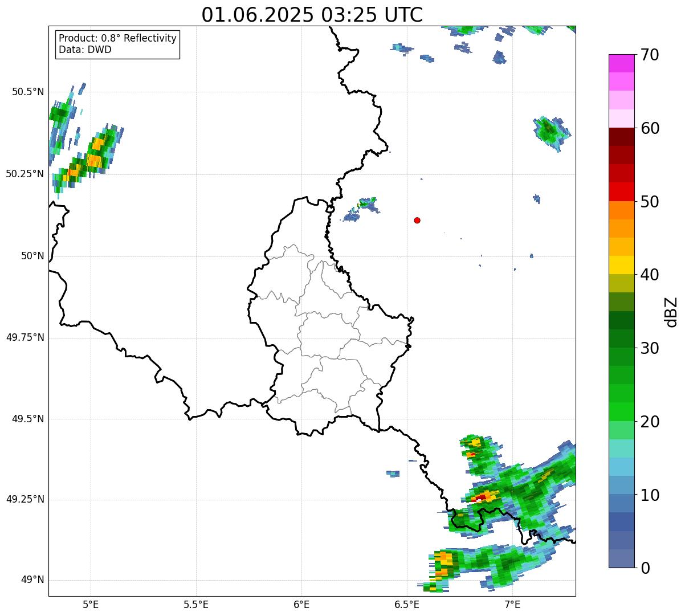Click the 50.5°N latitude label

pyautogui.click(x=28, y=92)
